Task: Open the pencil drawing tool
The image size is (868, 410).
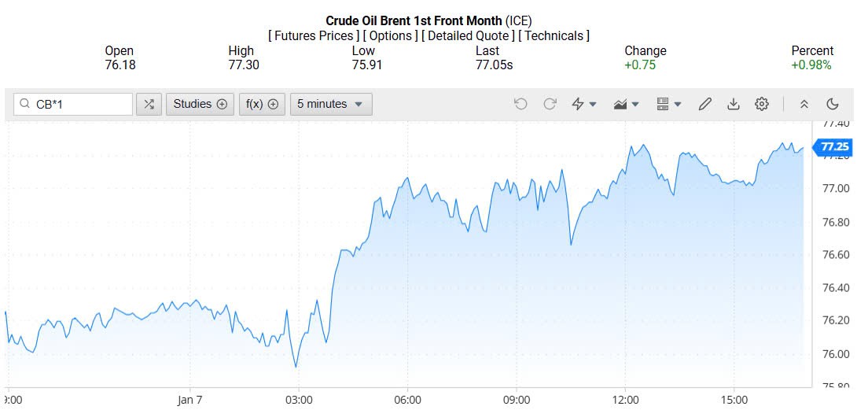Action: coord(705,104)
